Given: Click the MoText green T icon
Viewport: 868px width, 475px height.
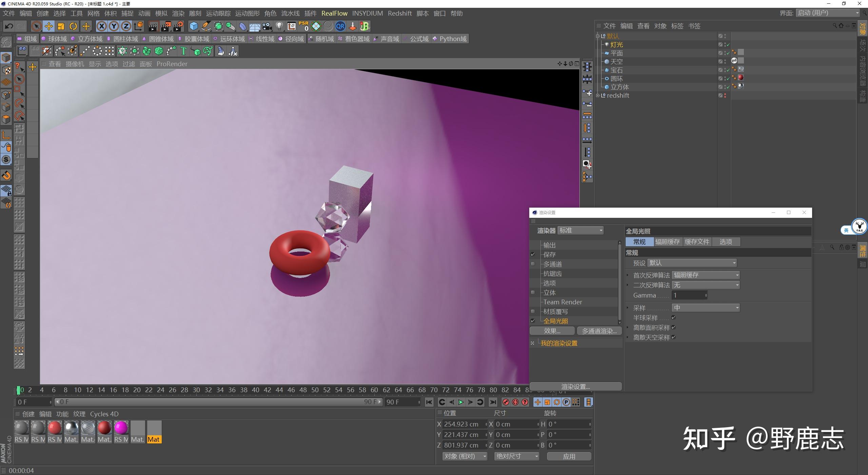Looking at the screenshot, I should 183,51.
